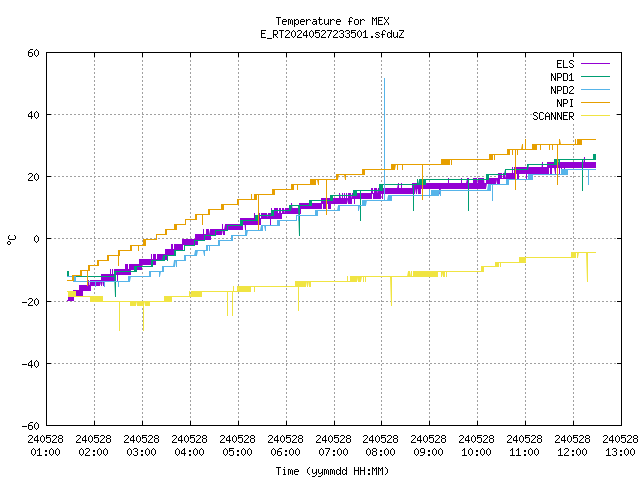Click the x-axis tick '240528 09:00'
This screenshot has height=480, width=640.
pyautogui.click(x=429, y=446)
